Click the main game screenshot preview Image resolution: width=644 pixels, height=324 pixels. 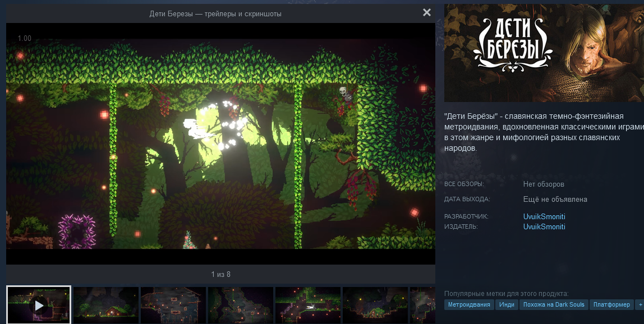pyautogui.click(x=220, y=144)
